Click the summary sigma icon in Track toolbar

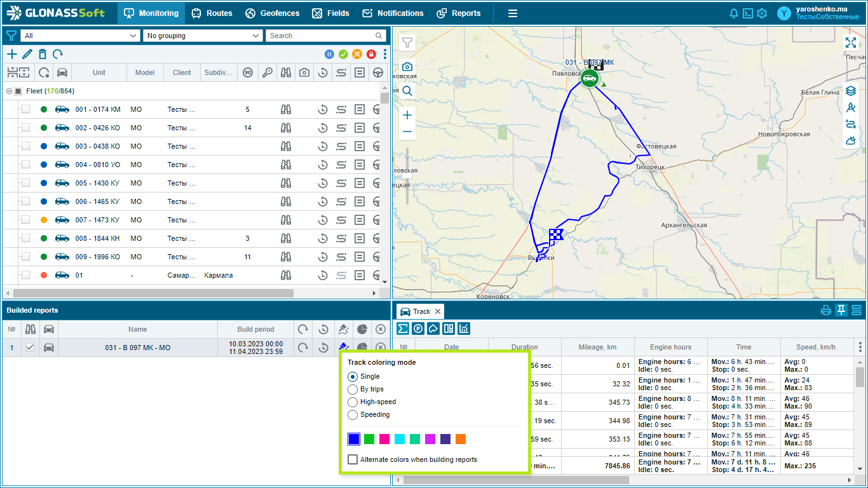[x=402, y=329]
